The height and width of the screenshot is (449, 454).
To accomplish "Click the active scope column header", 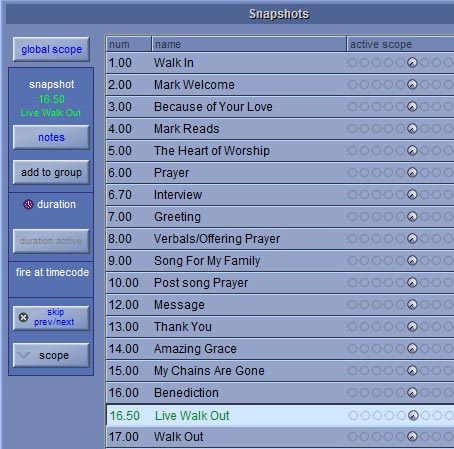I will pyautogui.click(x=400, y=44).
